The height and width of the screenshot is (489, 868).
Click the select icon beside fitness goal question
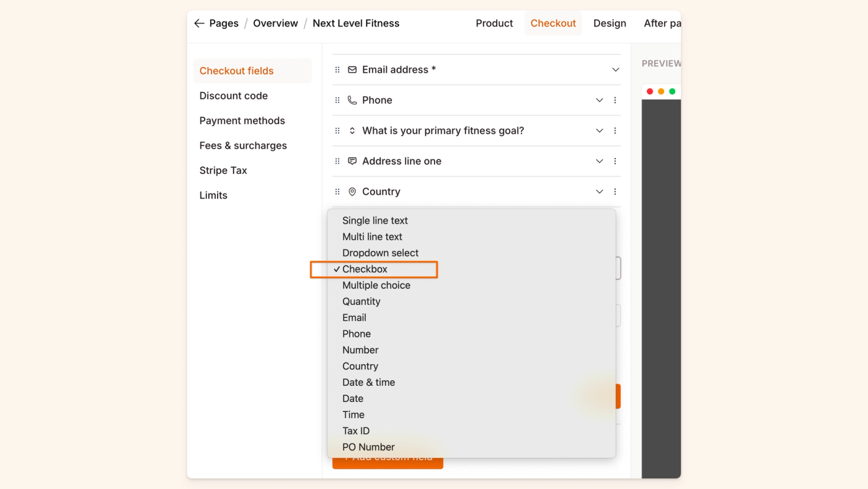352,130
